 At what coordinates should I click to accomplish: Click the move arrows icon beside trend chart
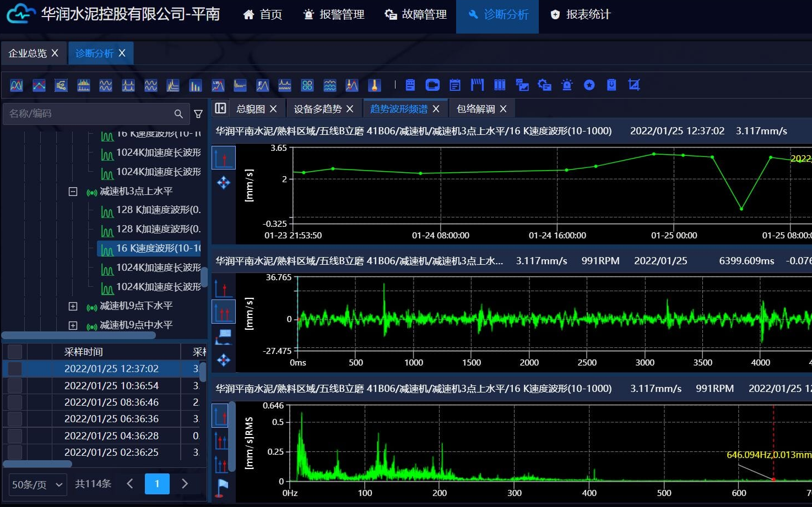point(224,182)
